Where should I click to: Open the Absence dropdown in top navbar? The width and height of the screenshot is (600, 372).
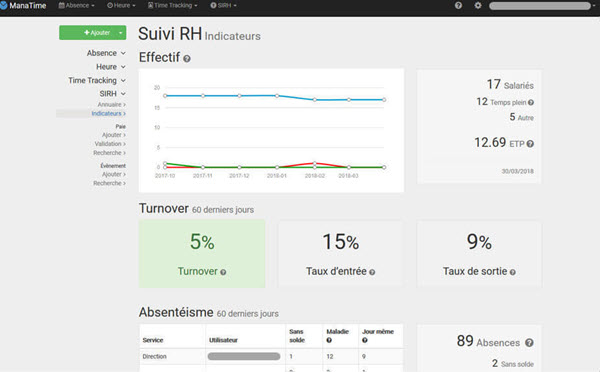coord(77,5)
